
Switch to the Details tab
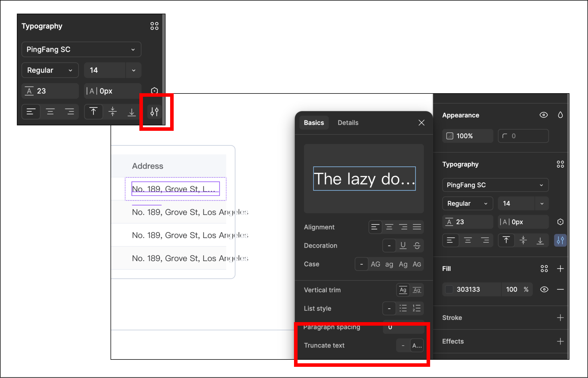(348, 123)
